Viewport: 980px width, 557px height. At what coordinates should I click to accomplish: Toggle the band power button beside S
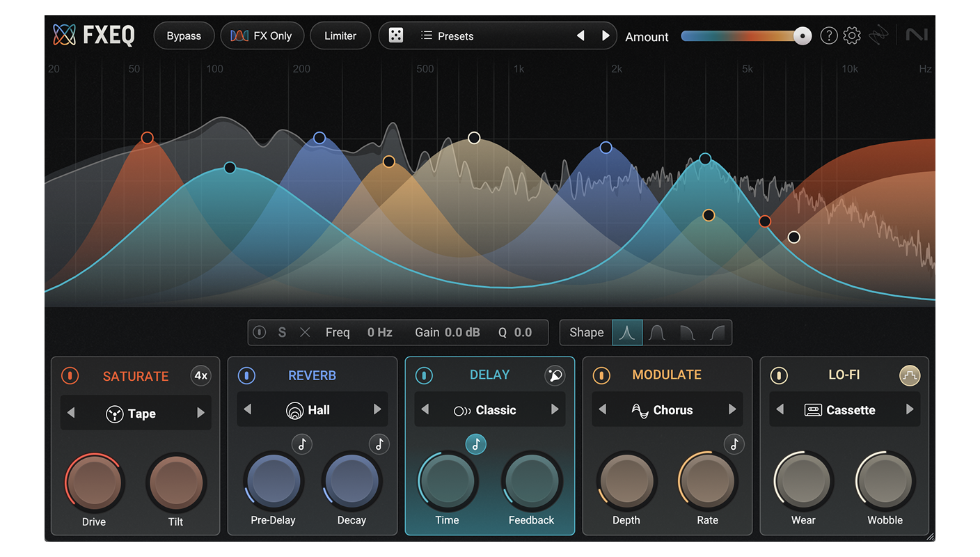260,332
